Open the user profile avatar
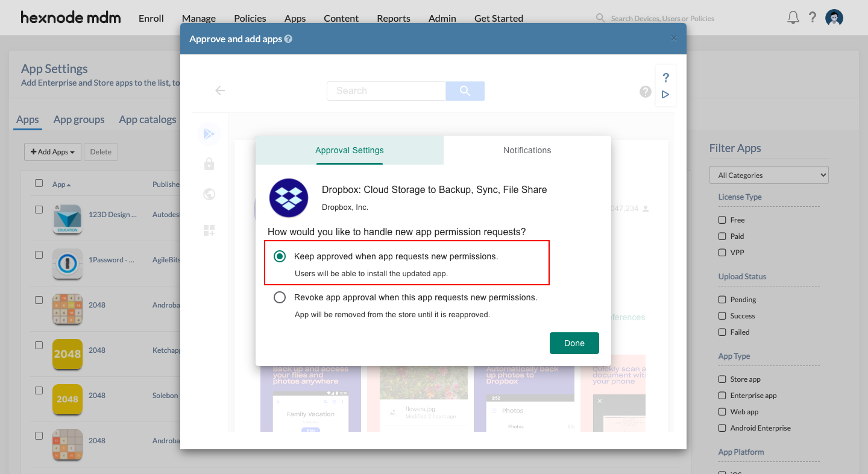 click(834, 18)
